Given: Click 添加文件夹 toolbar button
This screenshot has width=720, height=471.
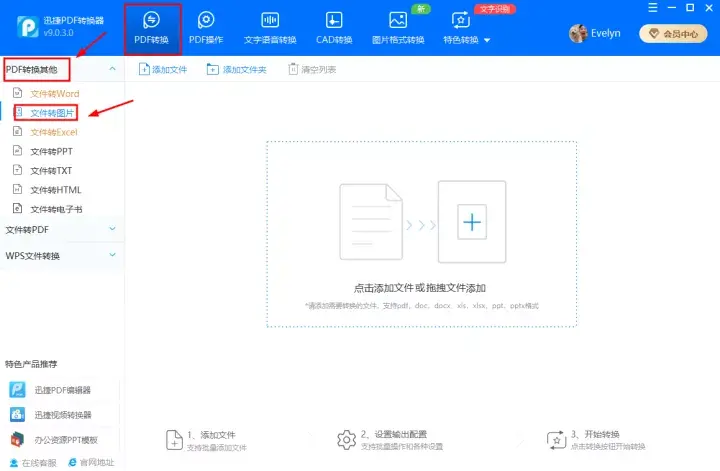Looking at the screenshot, I should tap(236, 69).
